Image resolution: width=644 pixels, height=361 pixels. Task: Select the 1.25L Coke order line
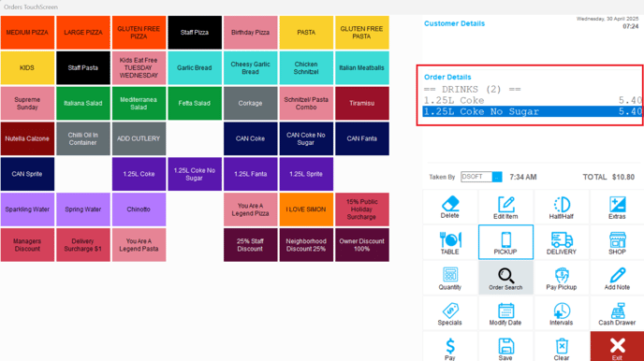pos(533,100)
